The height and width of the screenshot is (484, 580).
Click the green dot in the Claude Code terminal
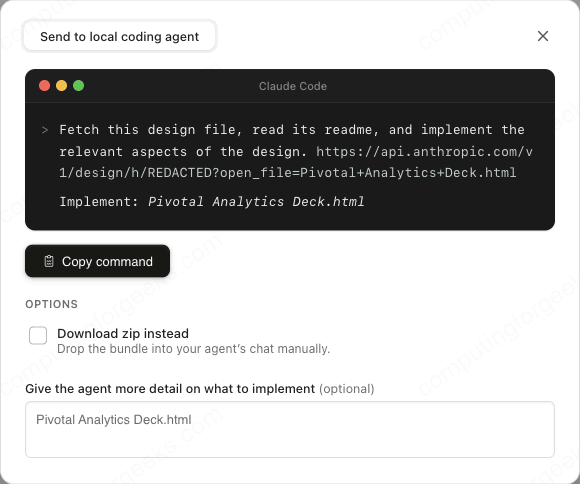point(78,85)
